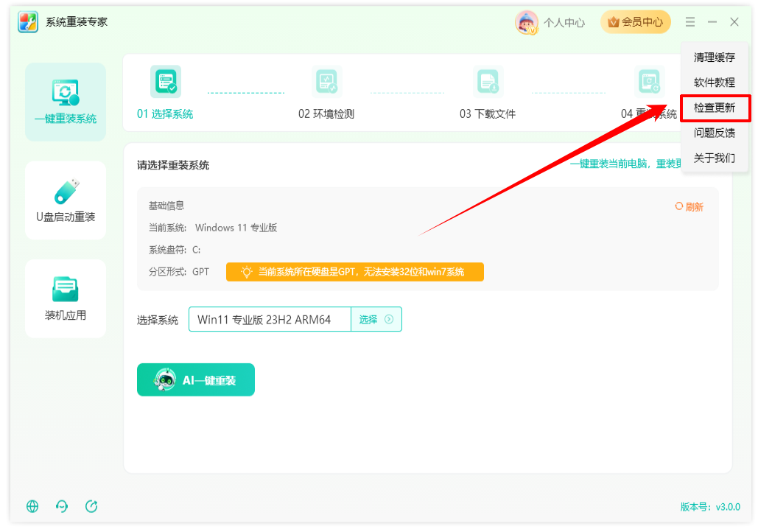Minimize the window
This screenshot has height=532, width=758.
712,22
